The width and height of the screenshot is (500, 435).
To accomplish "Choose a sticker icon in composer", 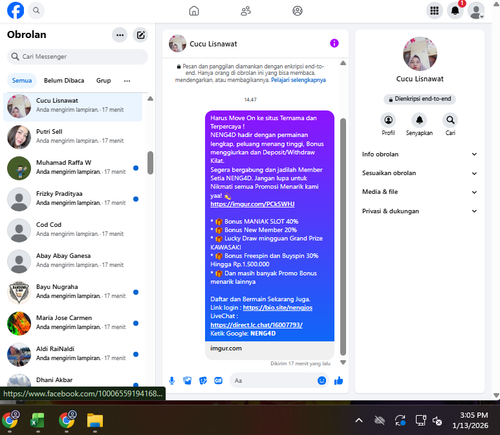I will pyautogui.click(x=203, y=380).
